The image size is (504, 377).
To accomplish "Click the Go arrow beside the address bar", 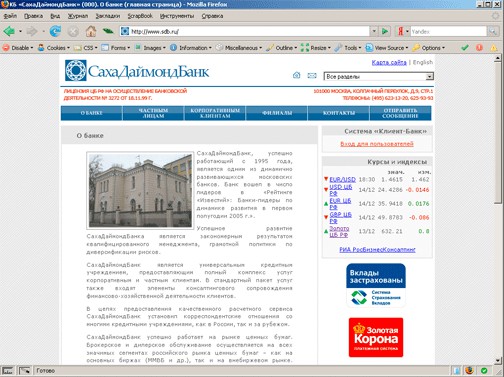I will [x=385, y=31].
